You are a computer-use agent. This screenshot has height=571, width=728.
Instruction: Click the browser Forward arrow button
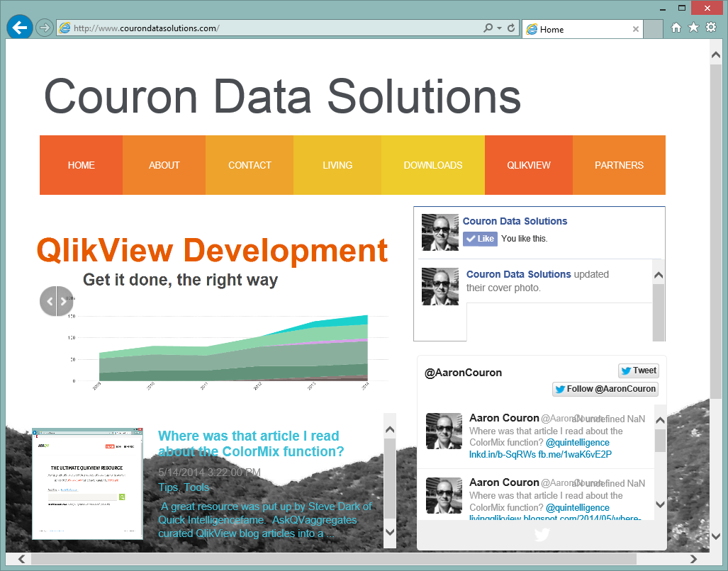45,28
